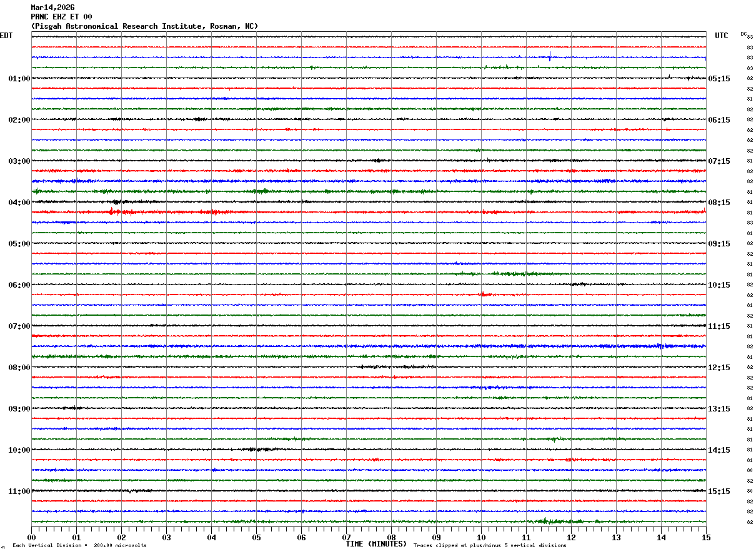Click the Mar14,2026 date header

(52, 8)
